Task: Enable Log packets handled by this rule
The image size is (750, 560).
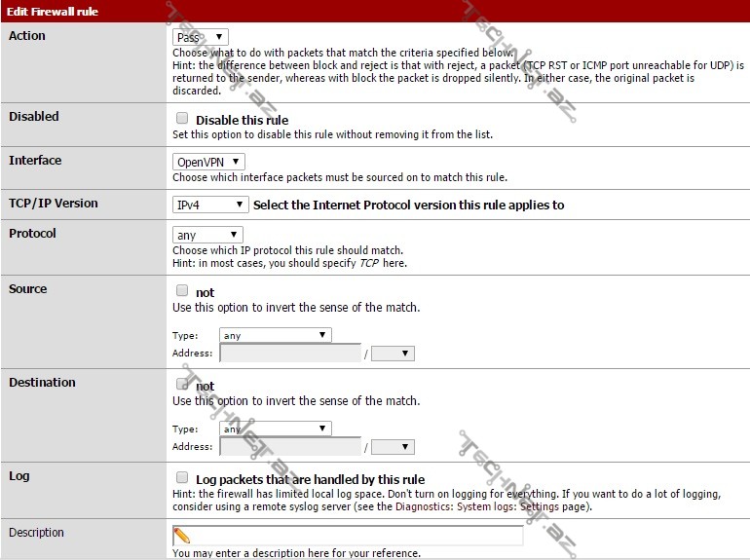Action: tap(182, 478)
